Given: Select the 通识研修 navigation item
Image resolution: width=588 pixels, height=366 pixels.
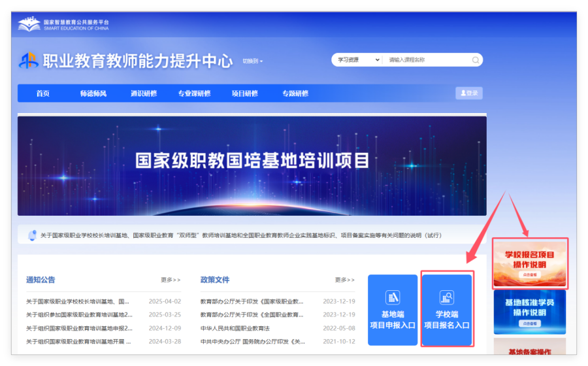Looking at the screenshot, I should point(144,93).
